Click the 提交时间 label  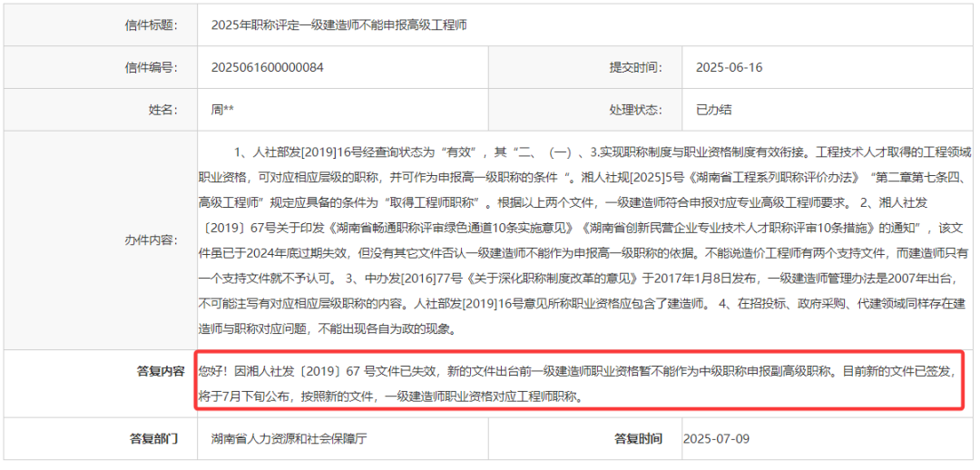(x=635, y=67)
